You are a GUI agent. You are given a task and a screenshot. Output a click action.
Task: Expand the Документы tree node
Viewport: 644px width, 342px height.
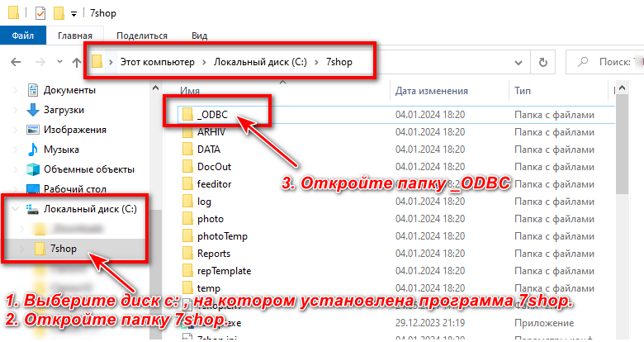(x=15, y=90)
